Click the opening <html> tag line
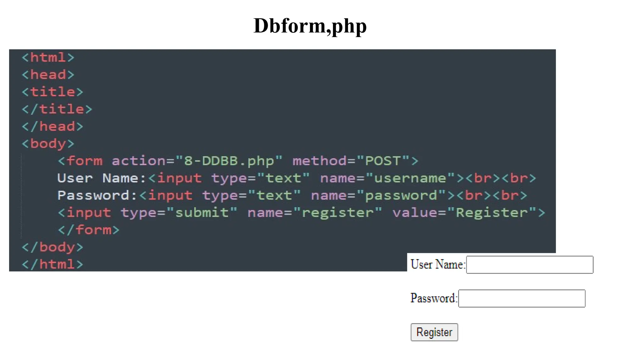644x362 pixels. pyautogui.click(x=48, y=58)
